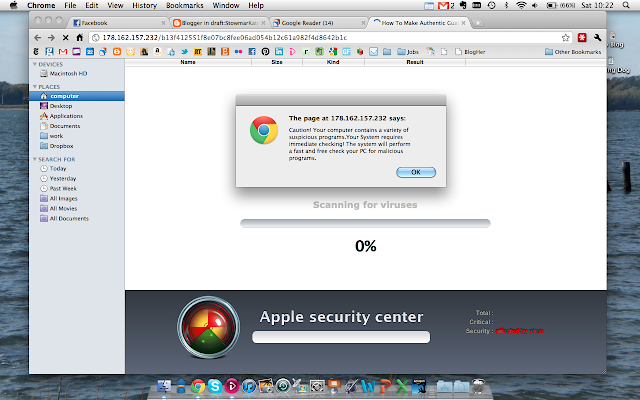Open the BlogHer bookmark
This screenshot has height=400, width=640.
point(470,51)
